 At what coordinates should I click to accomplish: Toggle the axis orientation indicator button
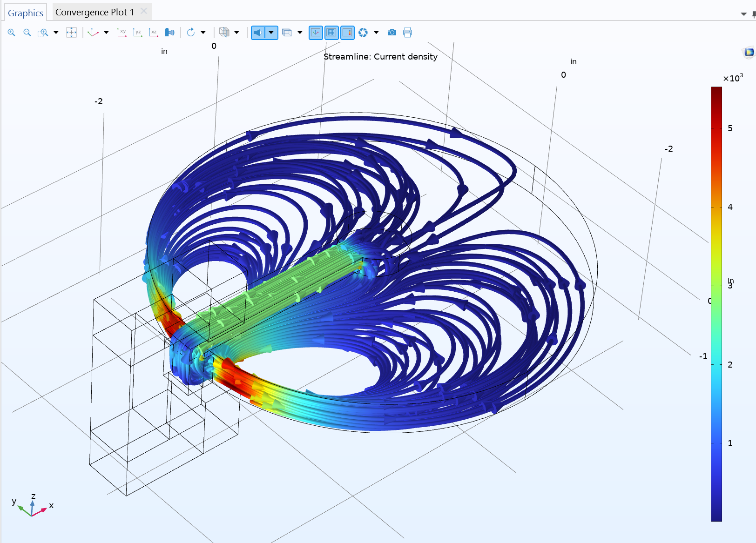pyautogui.click(x=316, y=33)
